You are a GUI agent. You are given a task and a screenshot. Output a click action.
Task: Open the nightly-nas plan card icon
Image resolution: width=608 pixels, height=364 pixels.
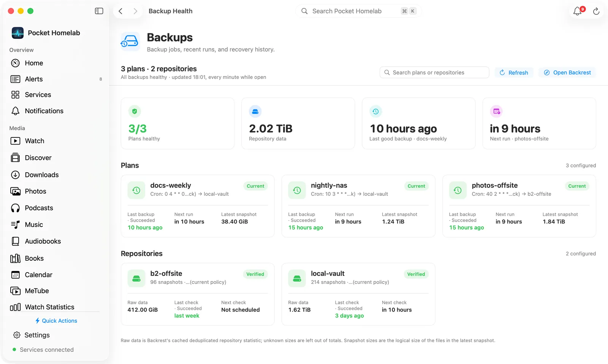(297, 190)
